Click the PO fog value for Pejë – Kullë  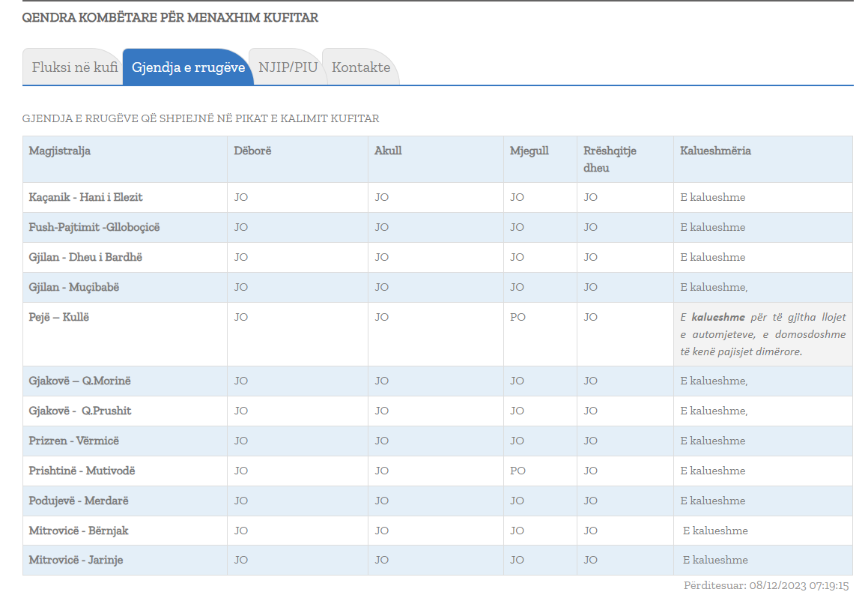pyautogui.click(x=518, y=318)
